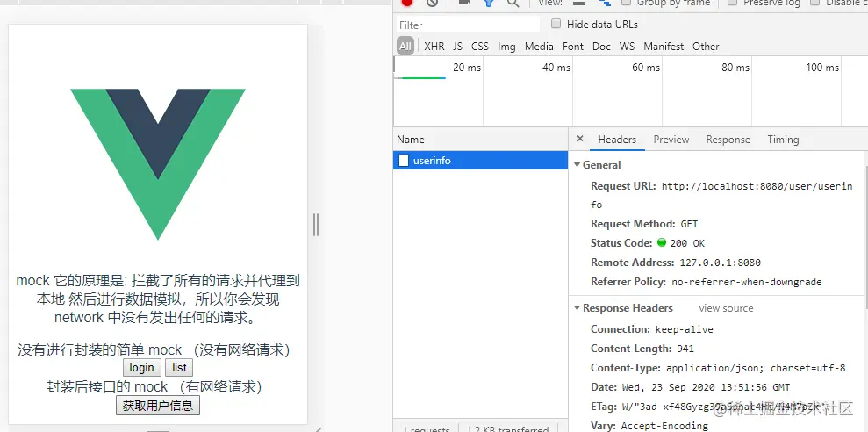Screen dimensions: 868x432
Task: Filter requests by Other
Action: (x=706, y=47)
